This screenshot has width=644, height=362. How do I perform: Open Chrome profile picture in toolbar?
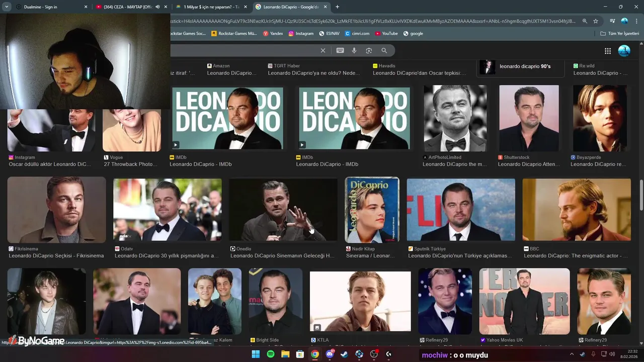pos(624,21)
